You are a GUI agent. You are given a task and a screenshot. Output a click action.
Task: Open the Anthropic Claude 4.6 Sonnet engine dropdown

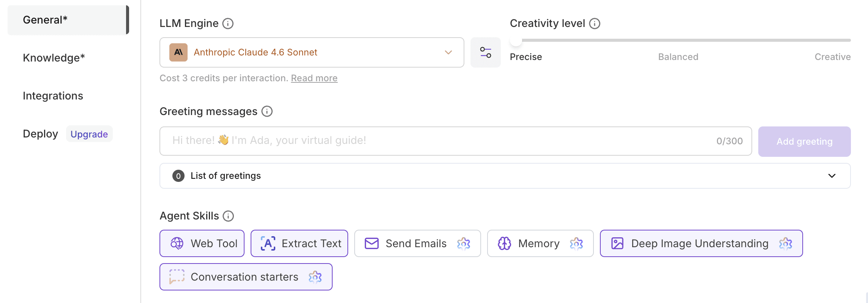click(312, 52)
